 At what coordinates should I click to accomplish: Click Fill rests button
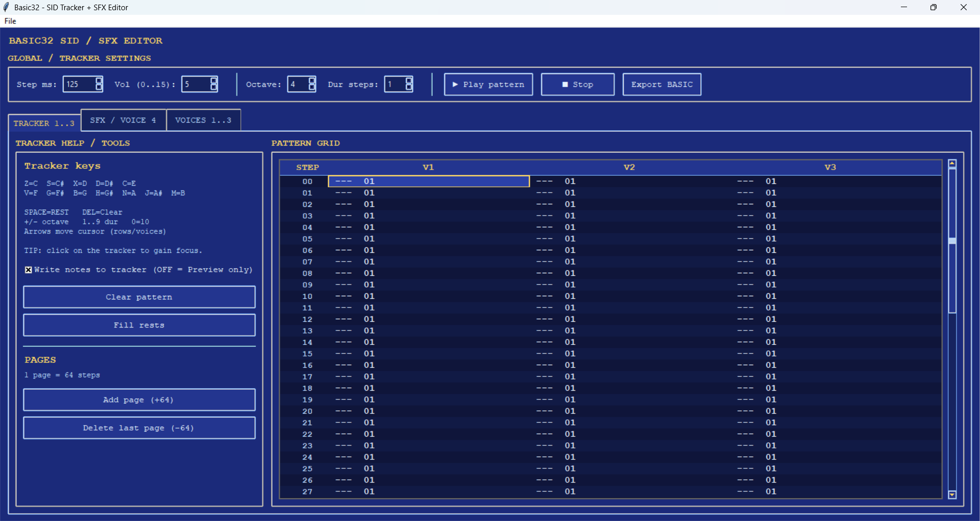click(139, 325)
